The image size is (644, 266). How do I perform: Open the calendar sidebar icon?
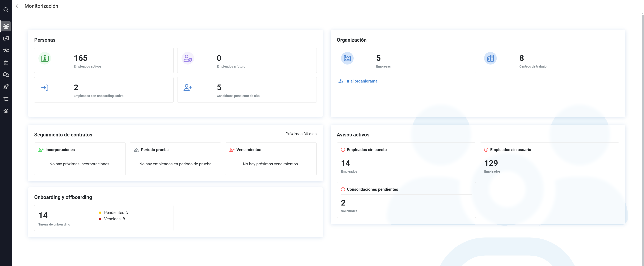(6, 63)
